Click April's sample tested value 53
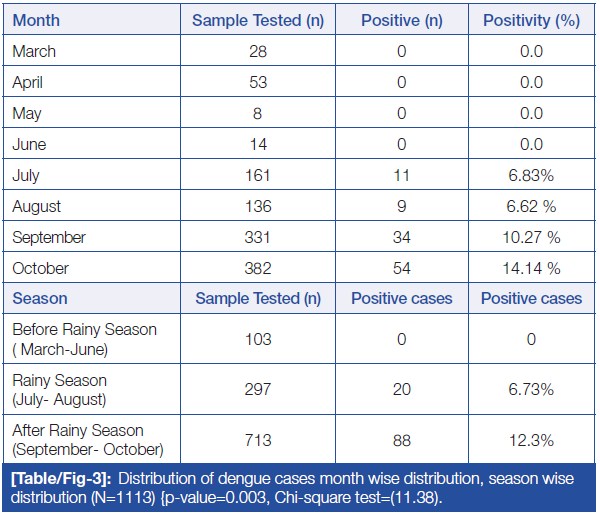Image resolution: width=600 pixels, height=515 pixels. (x=258, y=82)
